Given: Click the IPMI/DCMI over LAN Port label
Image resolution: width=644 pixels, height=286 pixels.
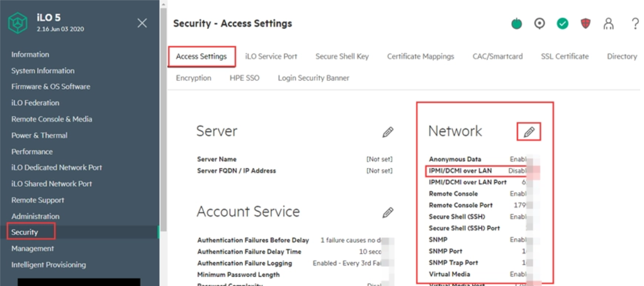Looking at the screenshot, I should click(468, 182).
